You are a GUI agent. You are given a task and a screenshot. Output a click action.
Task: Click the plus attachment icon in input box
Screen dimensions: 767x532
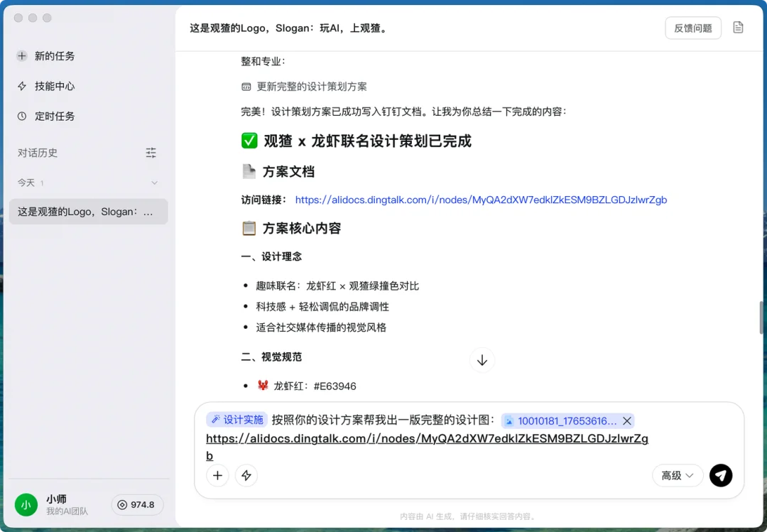[x=217, y=476]
